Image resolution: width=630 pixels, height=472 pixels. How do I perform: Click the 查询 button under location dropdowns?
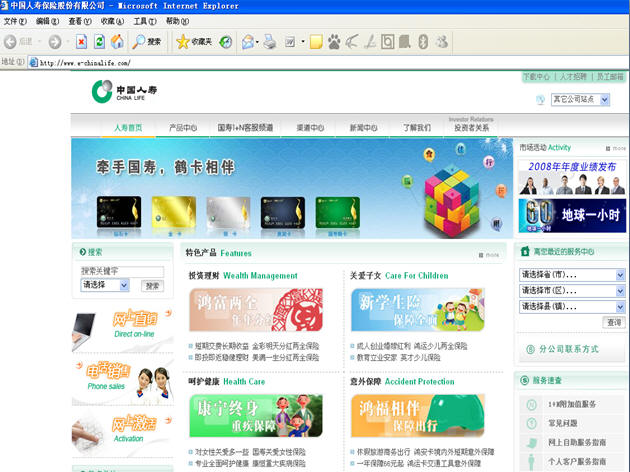pyautogui.click(x=614, y=322)
